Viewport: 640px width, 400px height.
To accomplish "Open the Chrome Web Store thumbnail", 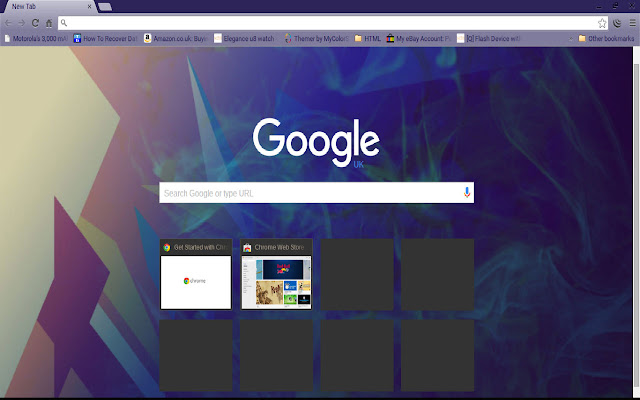I will click(276, 274).
